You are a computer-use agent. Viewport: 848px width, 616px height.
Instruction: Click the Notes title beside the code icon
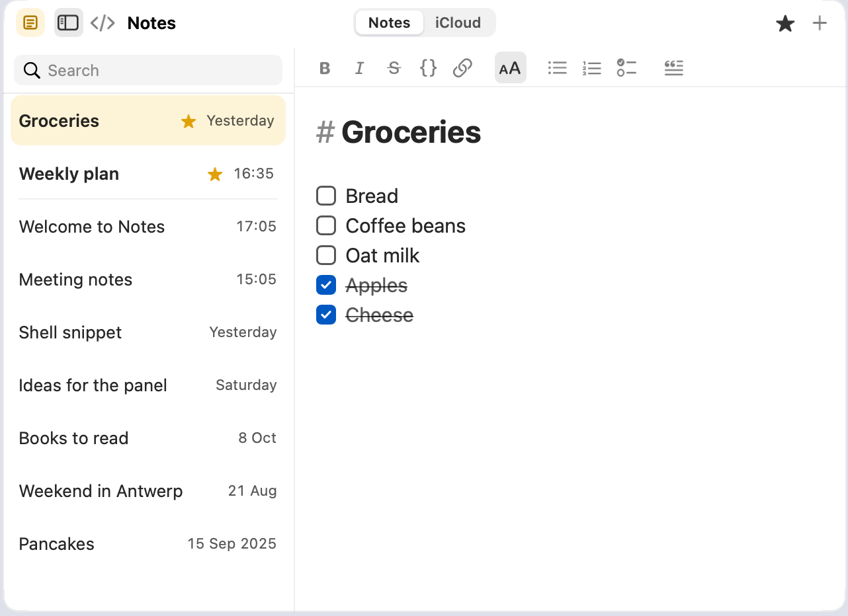coord(151,23)
